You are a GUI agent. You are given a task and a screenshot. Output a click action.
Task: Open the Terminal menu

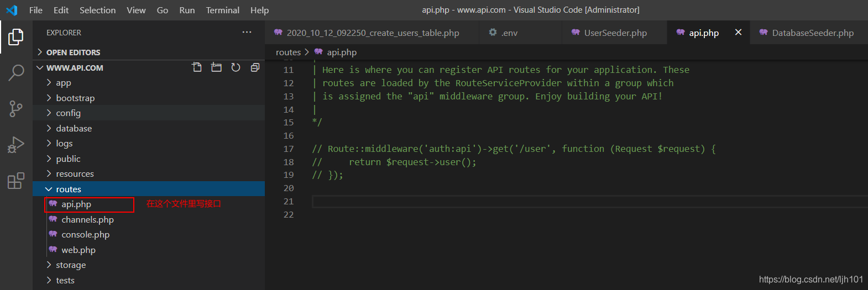click(223, 10)
